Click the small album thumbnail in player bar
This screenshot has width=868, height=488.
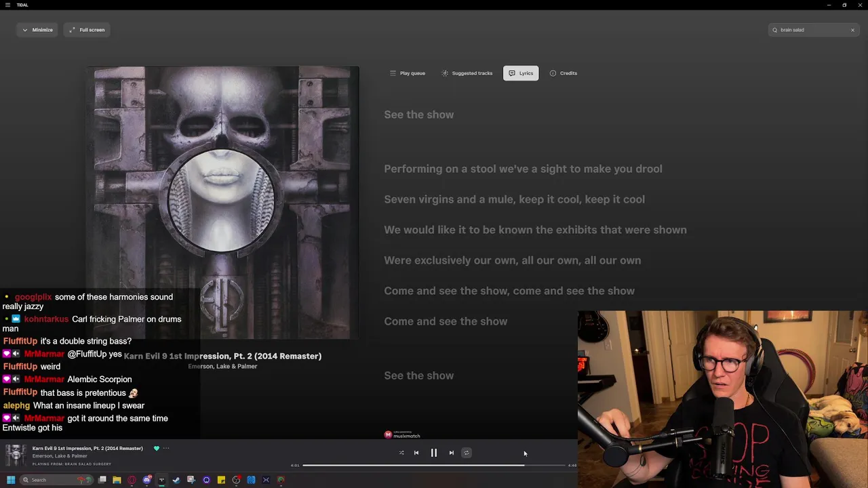click(16, 455)
